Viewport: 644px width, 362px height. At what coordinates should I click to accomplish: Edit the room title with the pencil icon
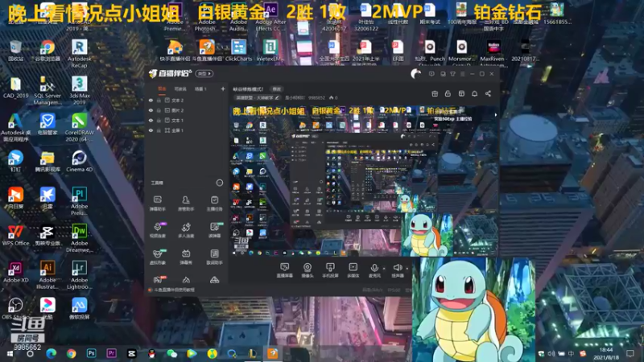click(277, 97)
